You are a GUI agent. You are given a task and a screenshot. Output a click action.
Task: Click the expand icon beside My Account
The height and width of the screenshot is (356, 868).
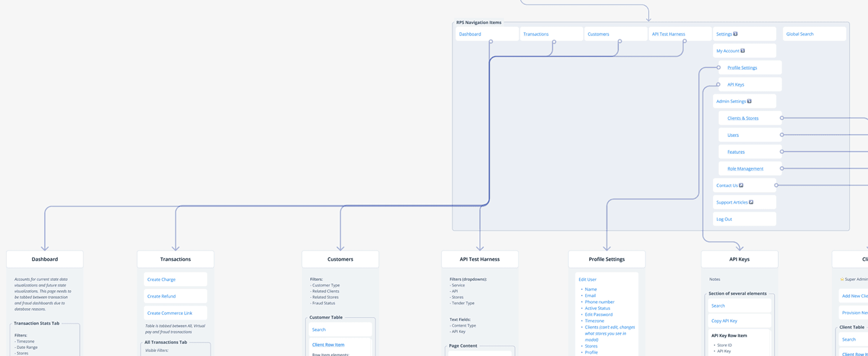[743, 51]
